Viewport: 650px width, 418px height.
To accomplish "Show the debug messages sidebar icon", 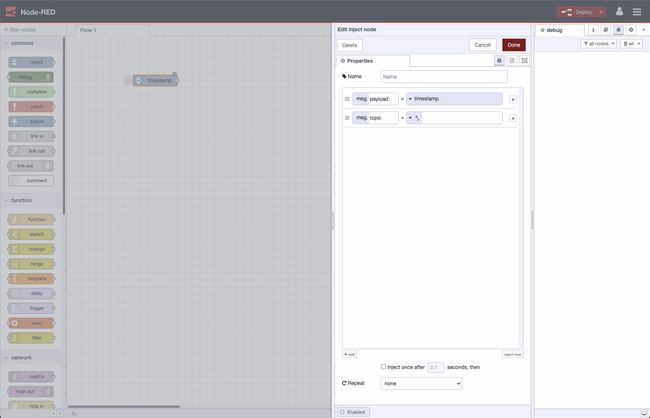I will point(618,30).
